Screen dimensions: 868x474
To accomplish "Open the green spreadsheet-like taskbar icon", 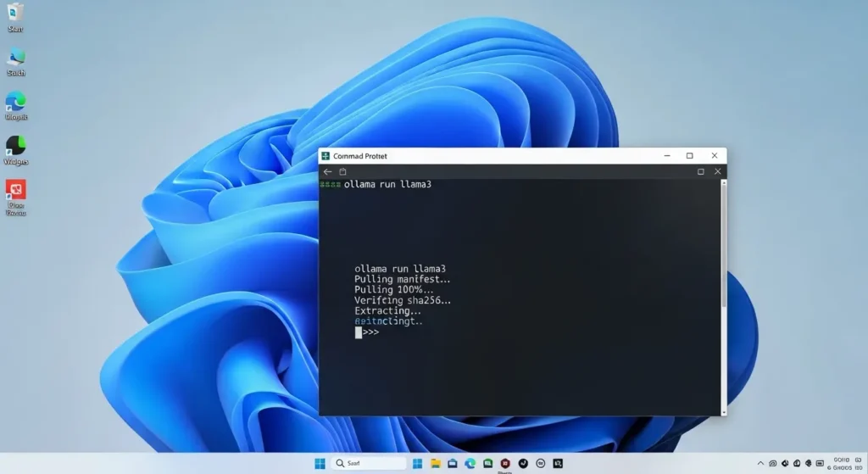I will click(x=487, y=464).
